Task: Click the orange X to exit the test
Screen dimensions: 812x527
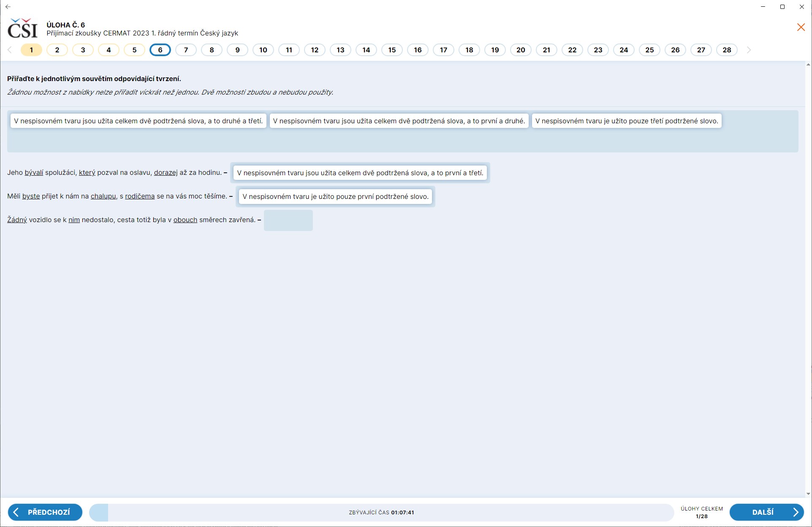Action: (801, 27)
